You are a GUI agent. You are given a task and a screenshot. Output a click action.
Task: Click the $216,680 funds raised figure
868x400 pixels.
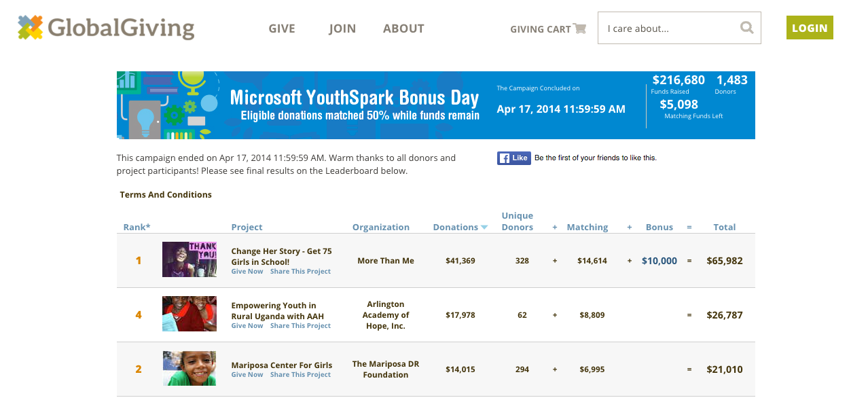point(679,80)
